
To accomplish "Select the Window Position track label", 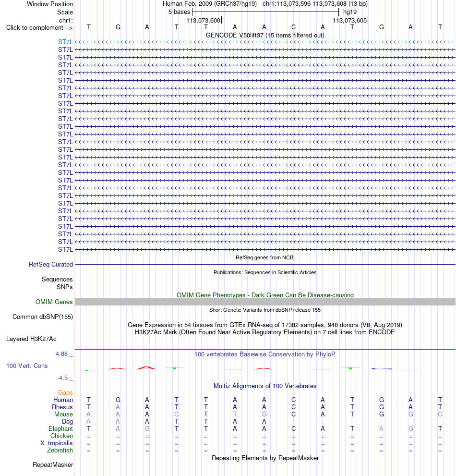I will click(50, 4).
